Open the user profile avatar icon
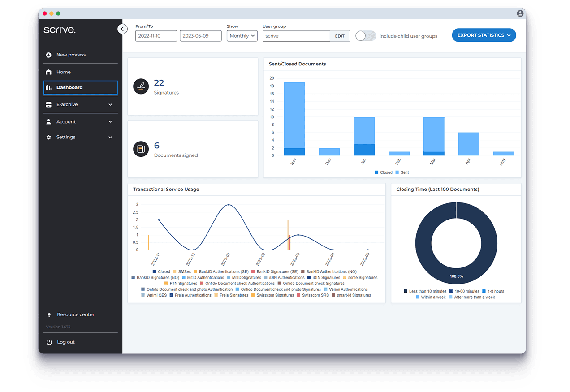Viewport: 570px width, 392px height. click(x=520, y=13)
